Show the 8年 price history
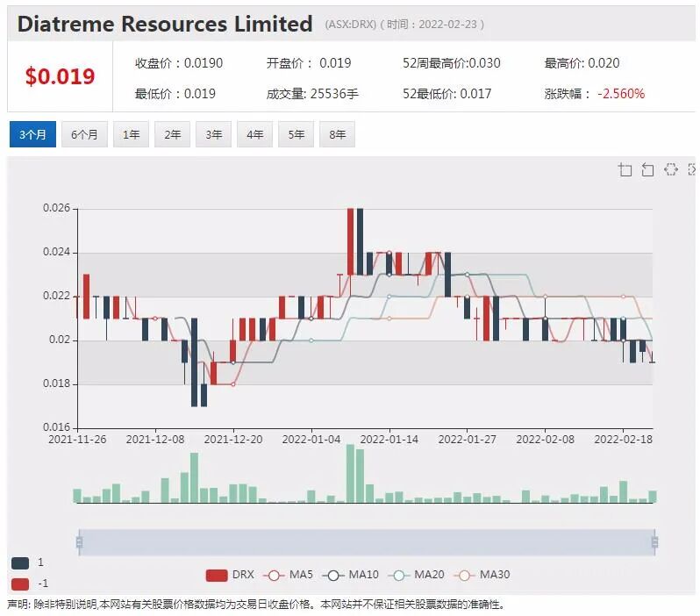This screenshot has height=616, width=700. pyautogui.click(x=337, y=134)
